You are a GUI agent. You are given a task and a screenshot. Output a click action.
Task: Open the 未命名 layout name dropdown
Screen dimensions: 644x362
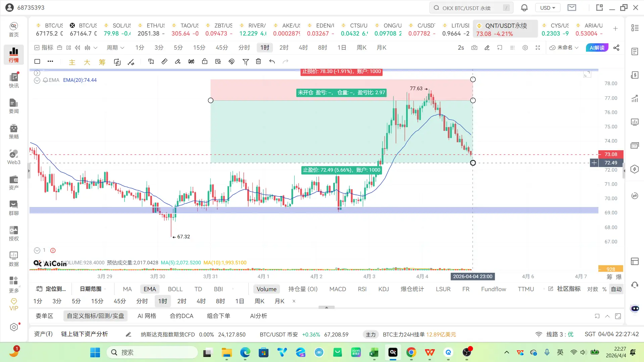point(564,48)
